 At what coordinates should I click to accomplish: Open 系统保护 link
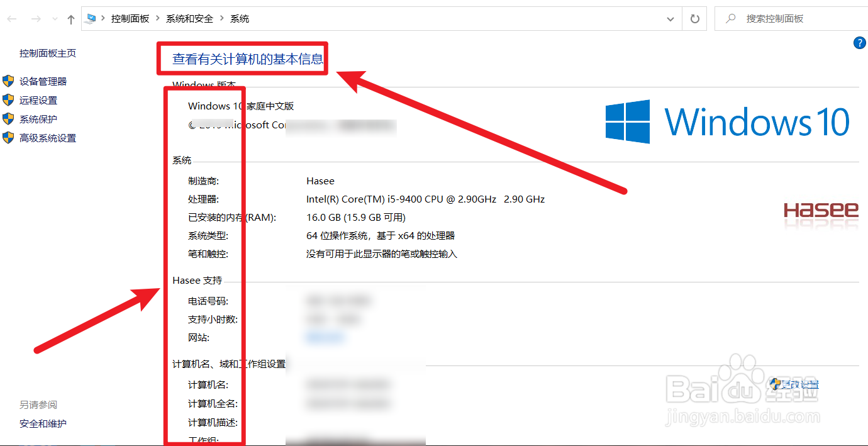(38, 119)
